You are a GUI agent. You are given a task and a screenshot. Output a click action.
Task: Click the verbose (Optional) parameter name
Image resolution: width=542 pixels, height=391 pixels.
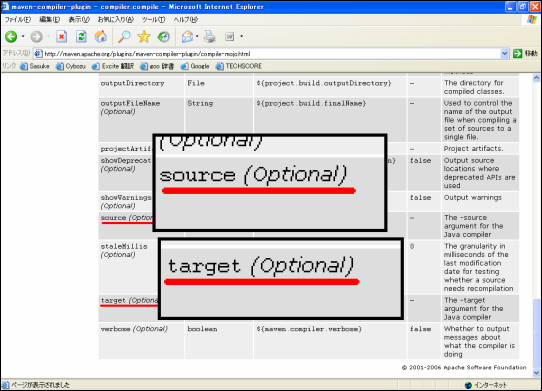[134, 329]
